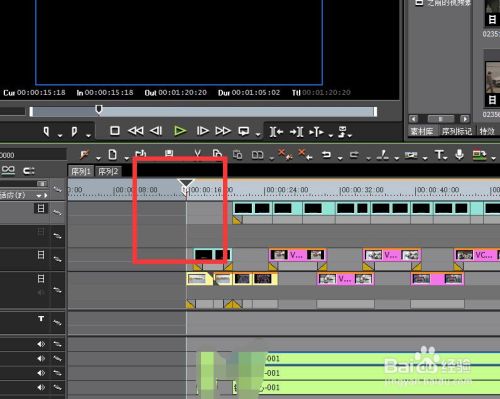Toggle ripple mode icon beside the chain
Screen dimensions: 500x399
29,171
